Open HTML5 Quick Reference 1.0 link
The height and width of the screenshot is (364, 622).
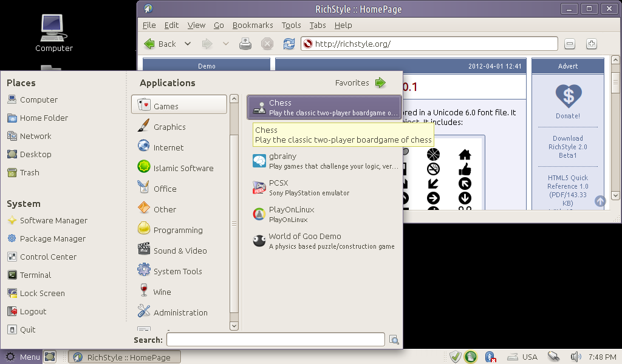[568, 190]
